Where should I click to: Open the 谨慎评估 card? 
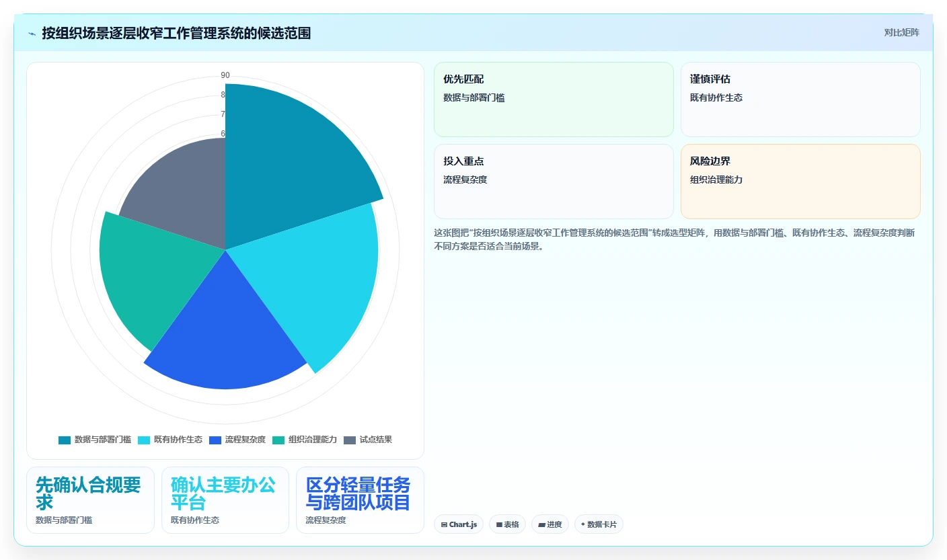(800, 99)
